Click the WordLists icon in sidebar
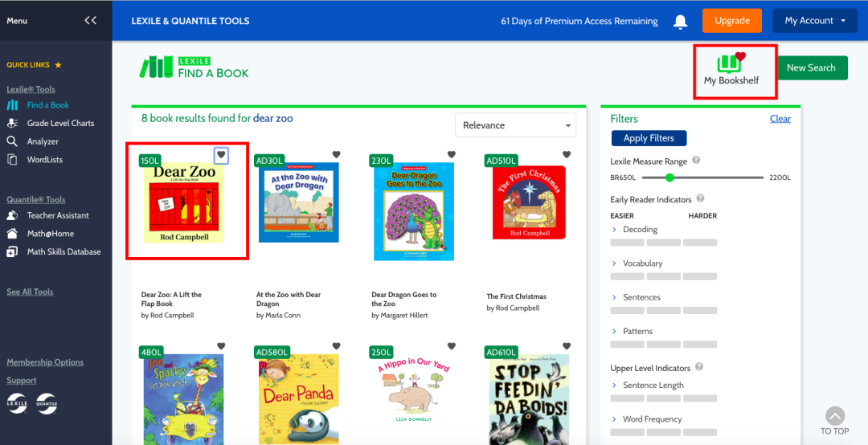The width and height of the screenshot is (868, 445). click(12, 159)
